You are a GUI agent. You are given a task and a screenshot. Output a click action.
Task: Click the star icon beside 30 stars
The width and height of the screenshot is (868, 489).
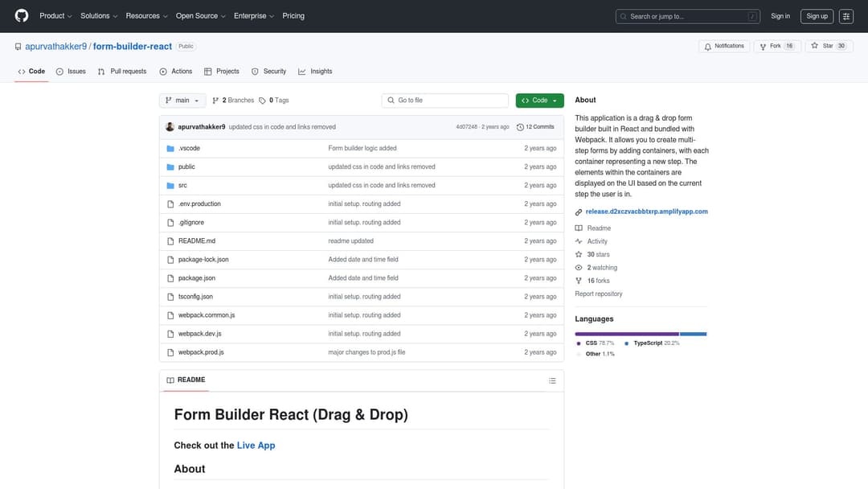pos(579,254)
